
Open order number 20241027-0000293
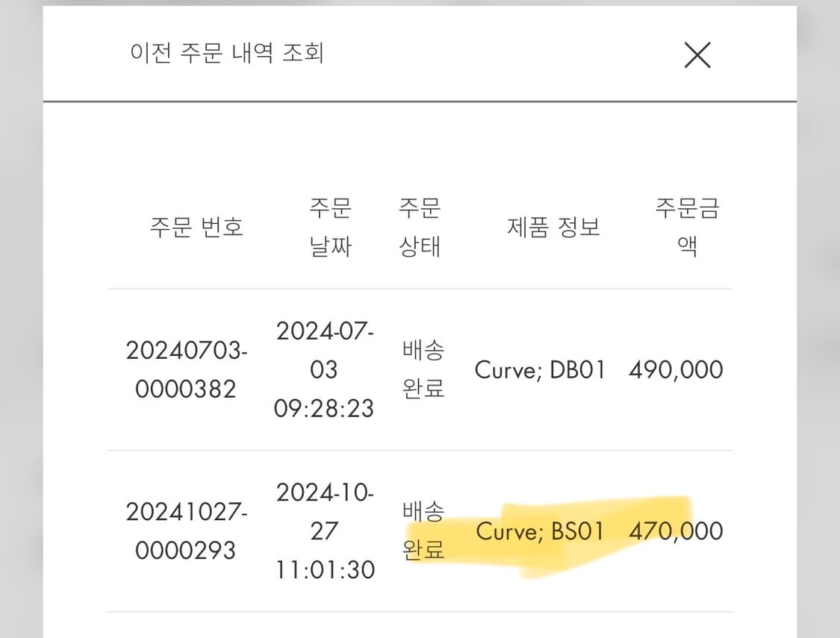[x=185, y=531]
